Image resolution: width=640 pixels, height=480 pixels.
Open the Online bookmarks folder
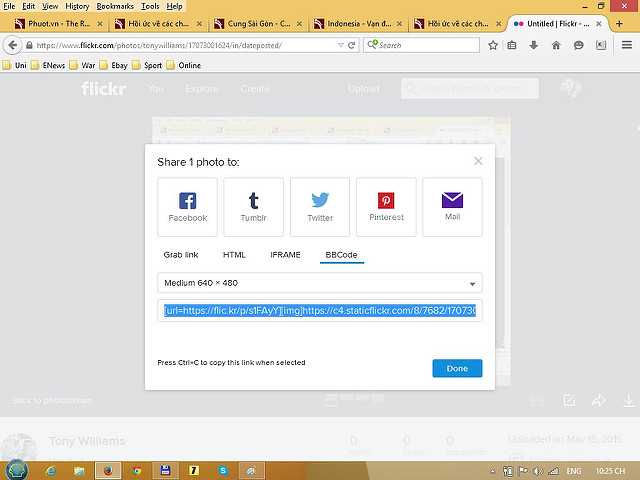184,65
